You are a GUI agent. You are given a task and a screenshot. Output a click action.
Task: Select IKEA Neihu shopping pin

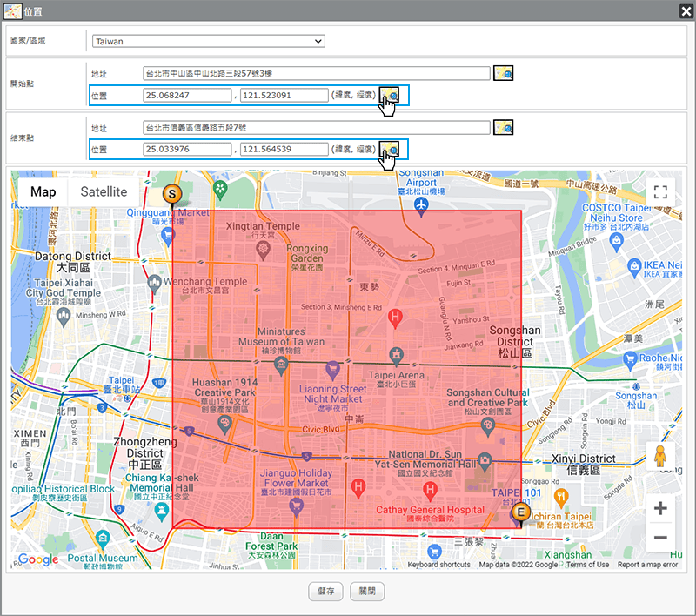click(634, 267)
